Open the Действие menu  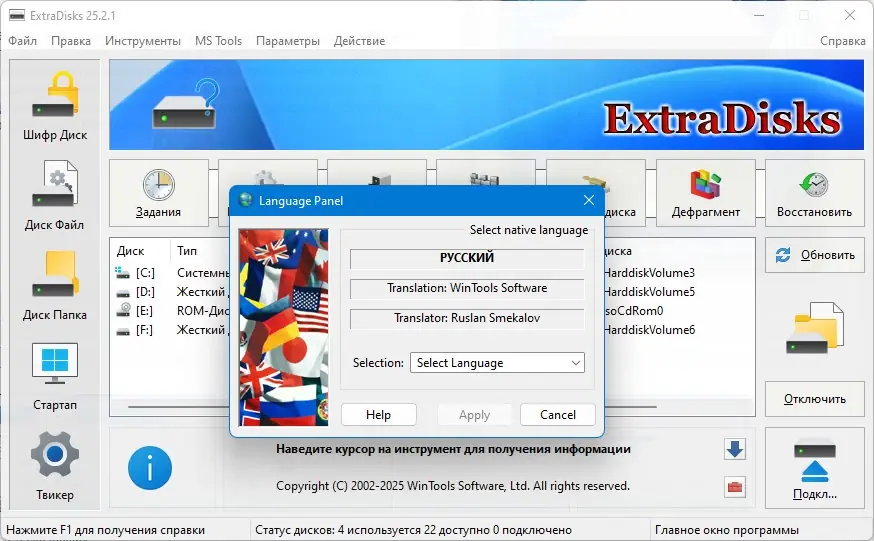359,41
